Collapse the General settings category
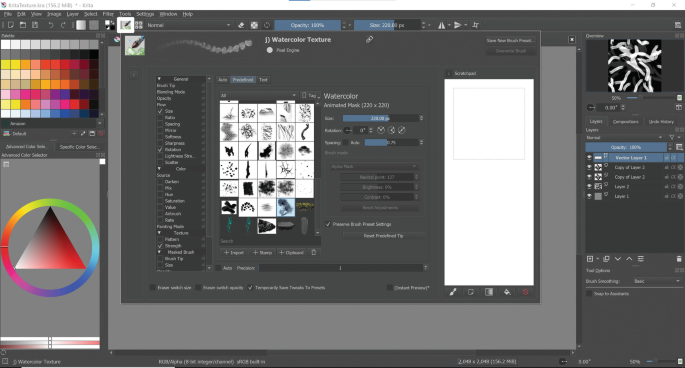 [x=159, y=79]
